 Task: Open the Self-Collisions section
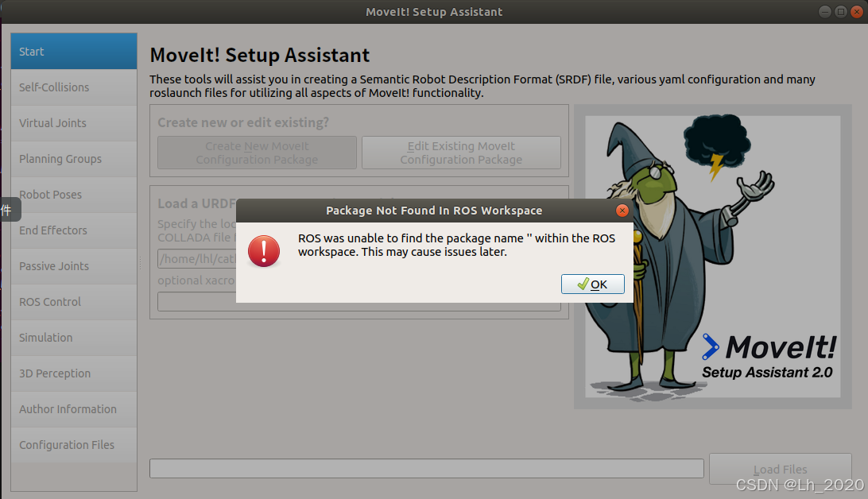pyautogui.click(x=74, y=87)
